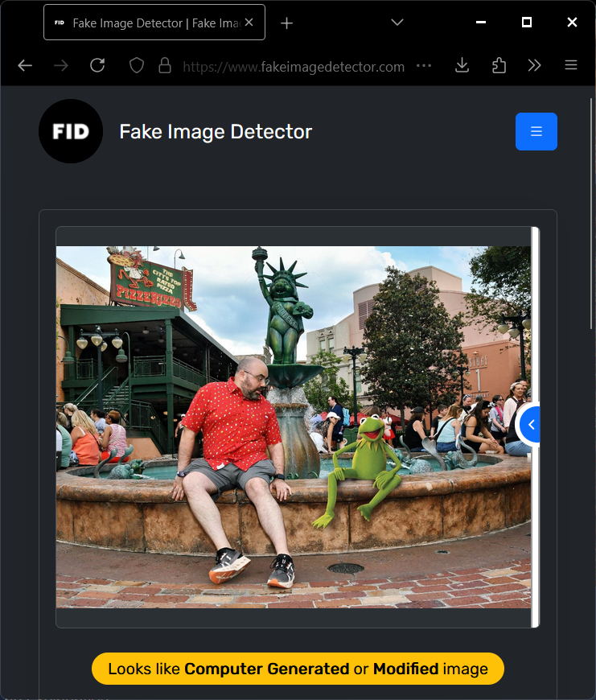The width and height of the screenshot is (596, 700).
Task: Reload the current page
Action: tap(97, 66)
